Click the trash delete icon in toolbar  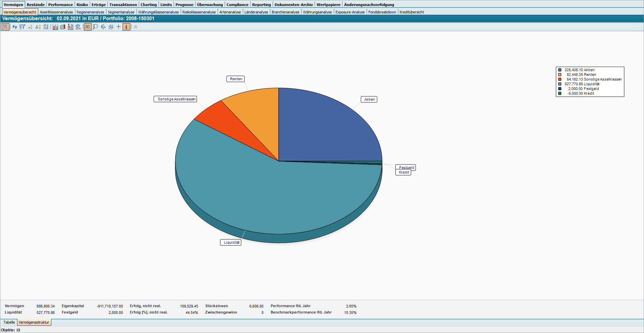(78, 27)
